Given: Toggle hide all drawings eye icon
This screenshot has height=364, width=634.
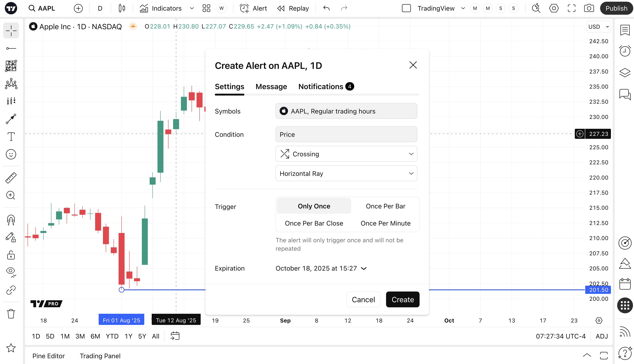Looking at the screenshot, I should point(11,271).
